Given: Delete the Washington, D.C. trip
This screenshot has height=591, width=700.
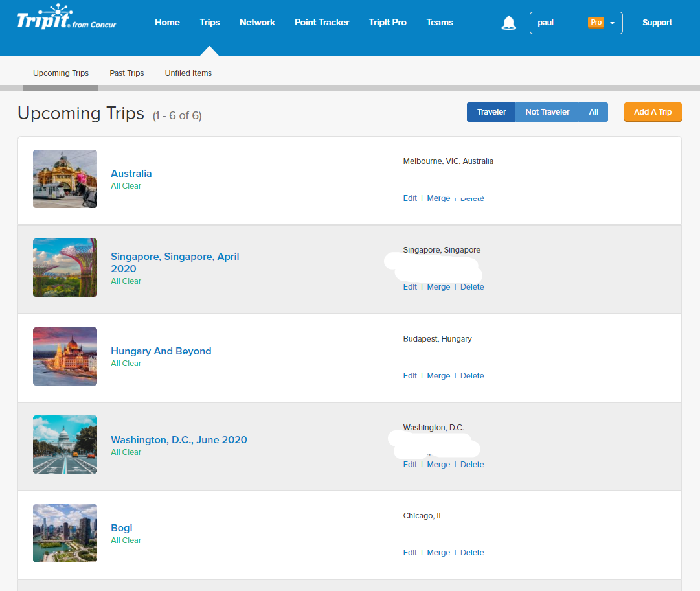Looking at the screenshot, I should pyautogui.click(x=472, y=464).
